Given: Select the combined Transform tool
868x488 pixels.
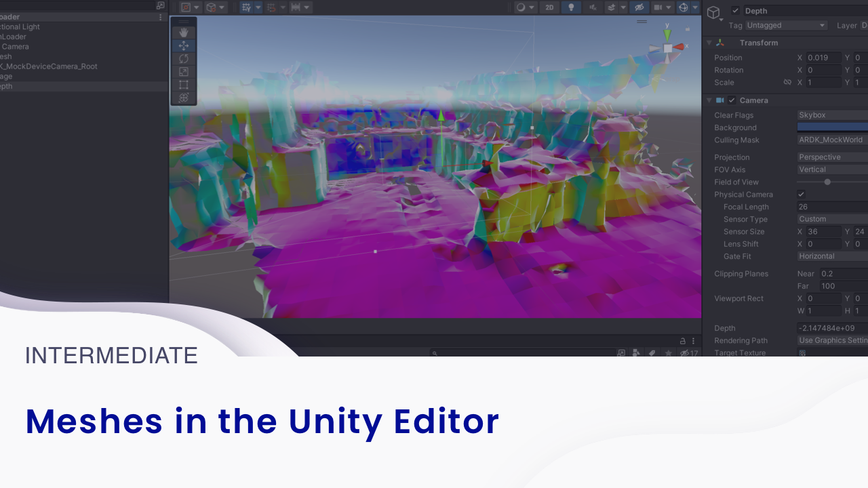Looking at the screenshot, I should coord(183,98).
